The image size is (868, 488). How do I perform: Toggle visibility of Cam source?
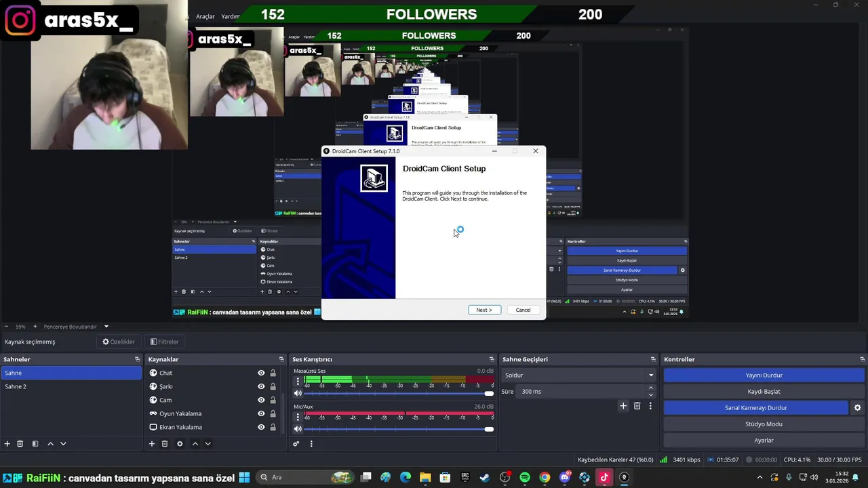tap(261, 400)
